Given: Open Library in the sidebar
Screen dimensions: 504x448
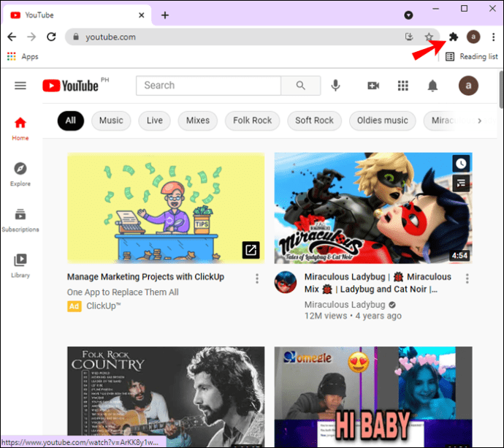Looking at the screenshot, I should click(20, 266).
